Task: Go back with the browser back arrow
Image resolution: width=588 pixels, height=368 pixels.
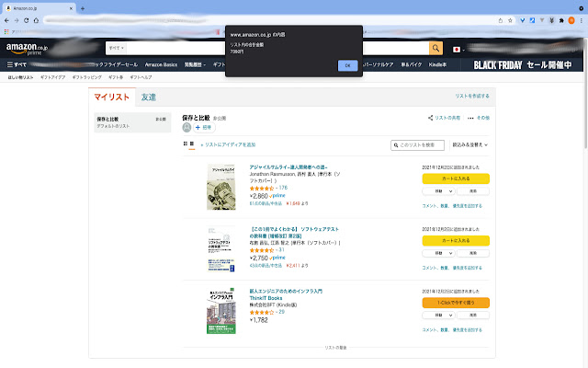Action: point(6,20)
